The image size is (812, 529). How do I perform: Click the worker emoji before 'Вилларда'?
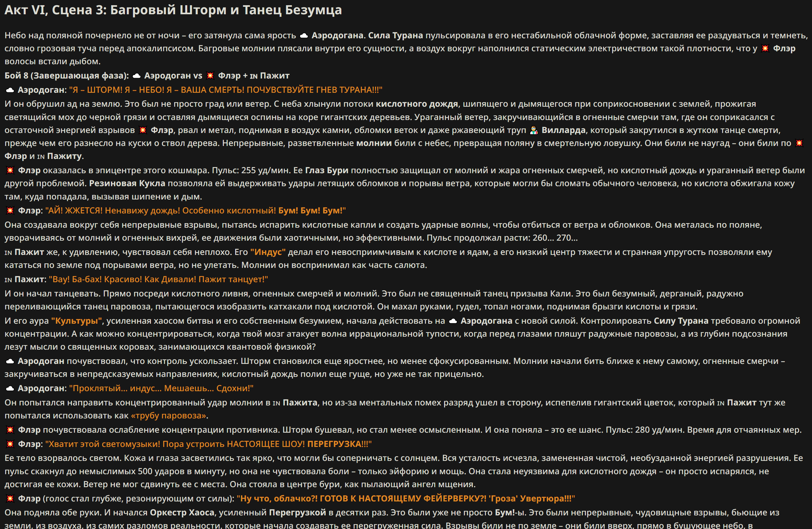(x=534, y=130)
